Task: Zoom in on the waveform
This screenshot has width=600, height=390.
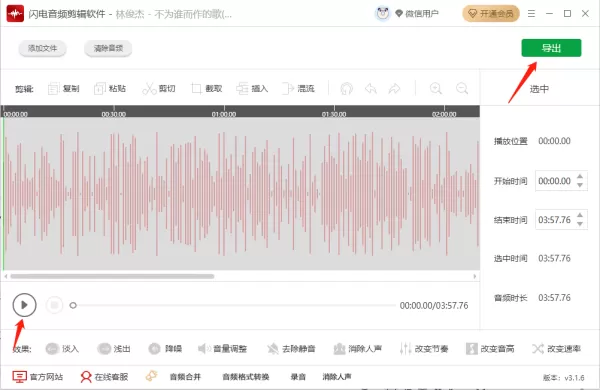Action: (435, 89)
